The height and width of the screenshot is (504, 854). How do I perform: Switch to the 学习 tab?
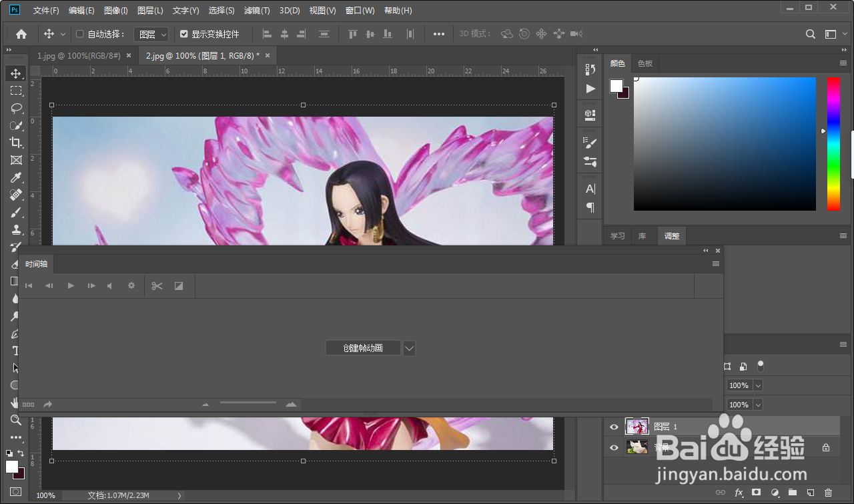point(618,236)
